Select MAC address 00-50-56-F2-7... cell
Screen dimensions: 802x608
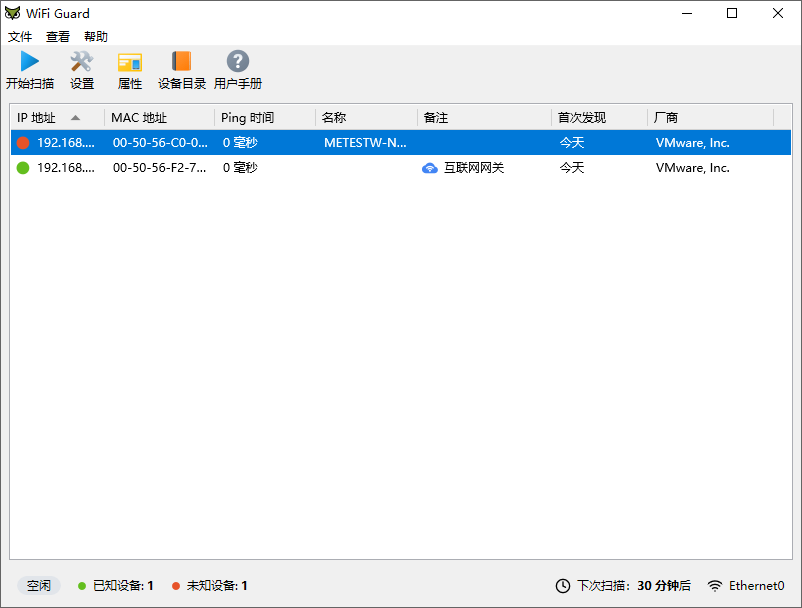(x=160, y=168)
